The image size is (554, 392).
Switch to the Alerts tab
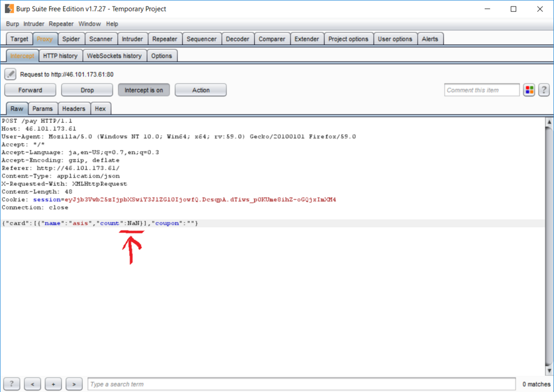point(430,39)
